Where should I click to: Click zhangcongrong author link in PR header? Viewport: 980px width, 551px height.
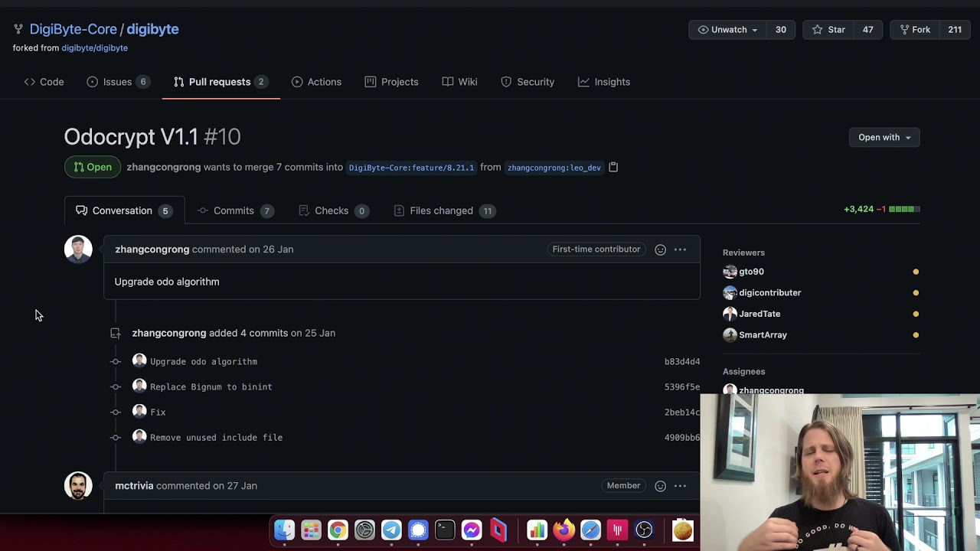coord(163,167)
